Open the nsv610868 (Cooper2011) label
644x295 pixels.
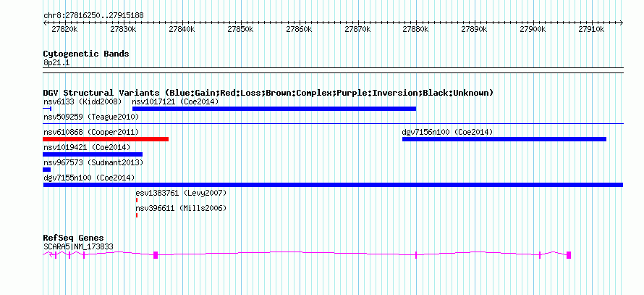(91, 132)
